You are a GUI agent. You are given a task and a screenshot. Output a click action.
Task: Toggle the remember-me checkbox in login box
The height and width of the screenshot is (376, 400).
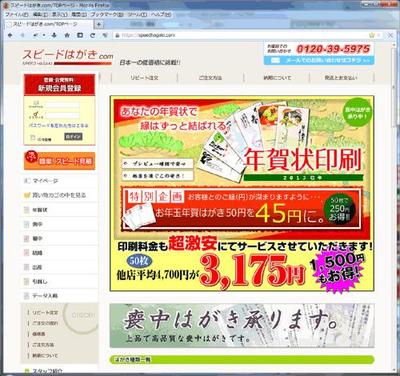coord(33,137)
